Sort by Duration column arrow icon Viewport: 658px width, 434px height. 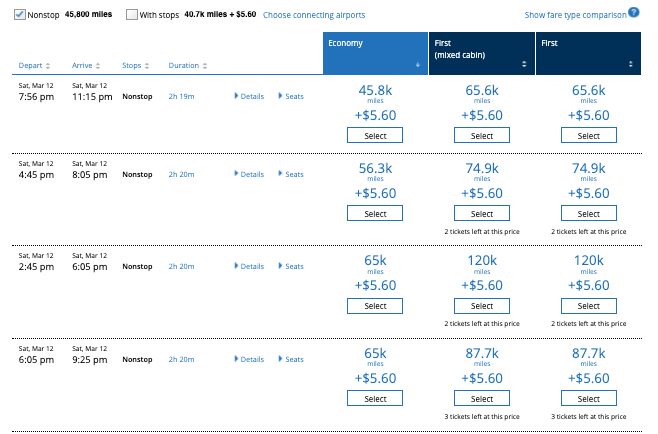[x=205, y=66]
